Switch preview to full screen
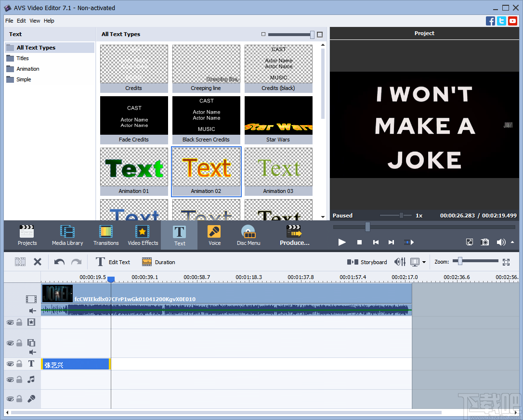Viewport: 523px width, 420px height. (x=469, y=242)
